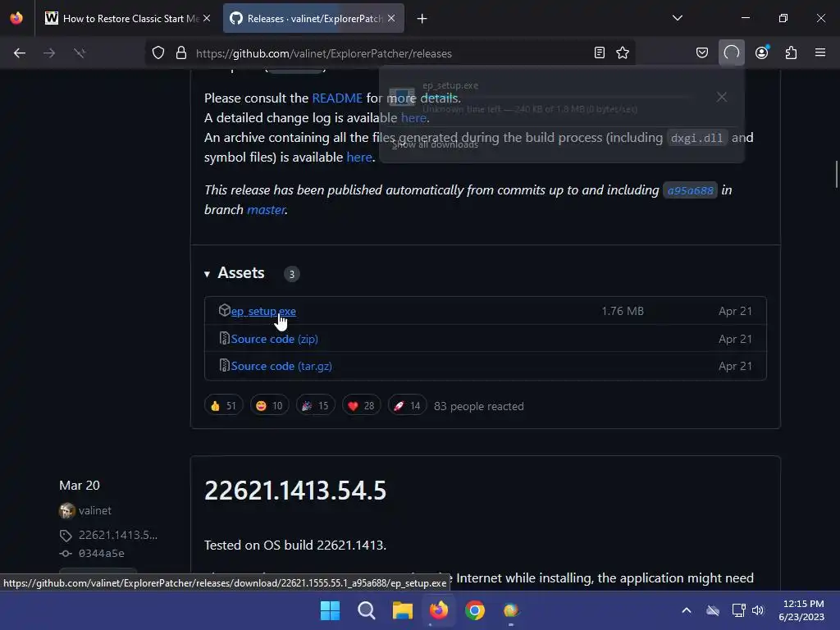This screenshot has height=630, width=840.
Task: Open release title 22621.1413.54.5
Action: [295, 491]
